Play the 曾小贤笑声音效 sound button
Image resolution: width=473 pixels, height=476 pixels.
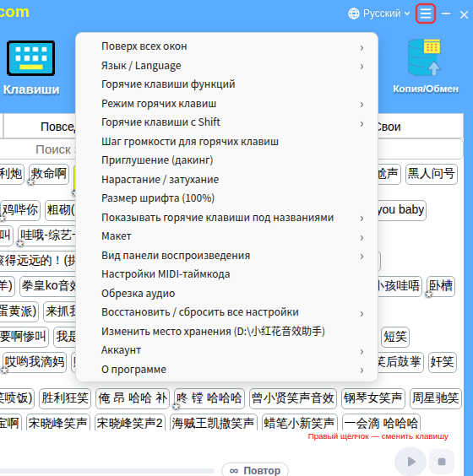pyautogui.click(x=293, y=398)
